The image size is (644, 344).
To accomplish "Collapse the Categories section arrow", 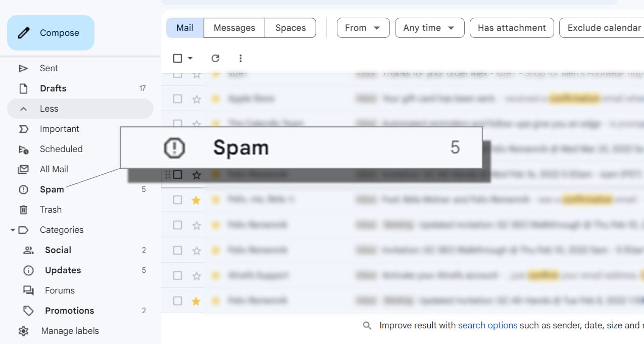I will pyautogui.click(x=13, y=230).
